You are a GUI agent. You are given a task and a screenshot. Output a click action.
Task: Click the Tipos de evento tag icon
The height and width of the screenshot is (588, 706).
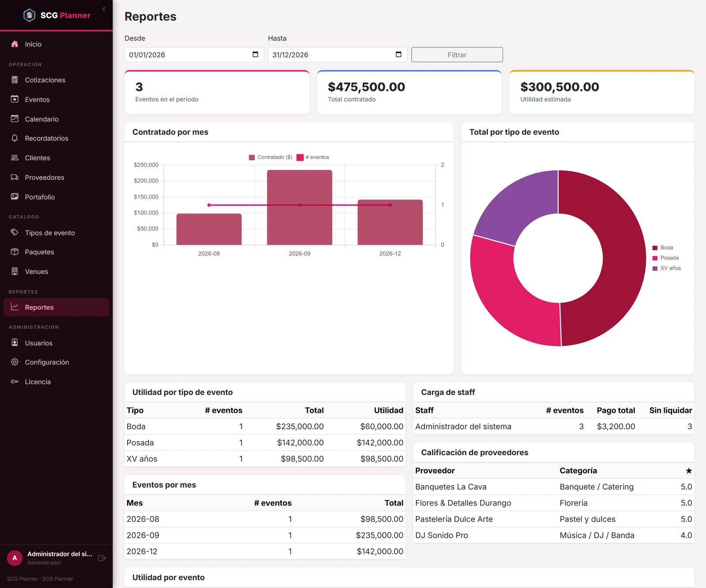[15, 232]
